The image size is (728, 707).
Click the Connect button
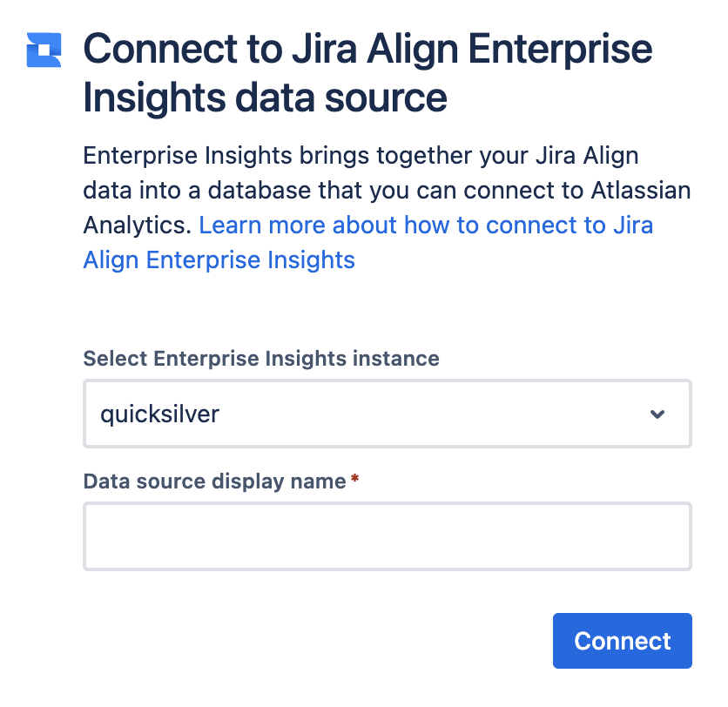coord(622,640)
